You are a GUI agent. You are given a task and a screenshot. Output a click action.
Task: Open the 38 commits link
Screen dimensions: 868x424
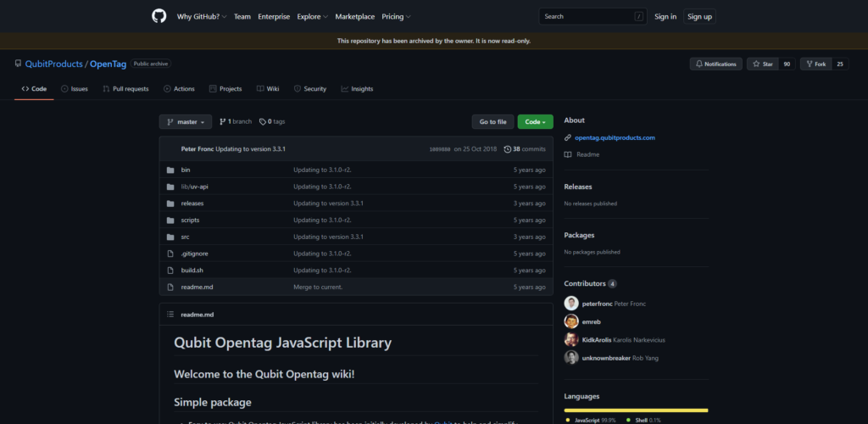(525, 149)
